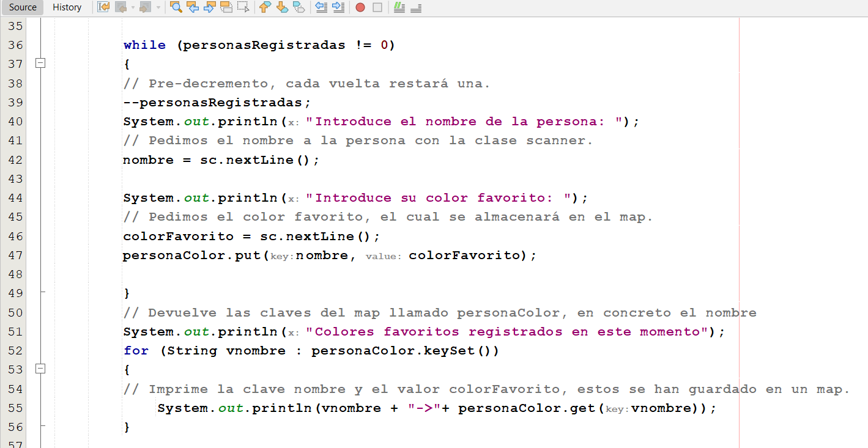Click the Previous Bookmark up-arrow icon
The image size is (868, 448).
click(264, 7)
